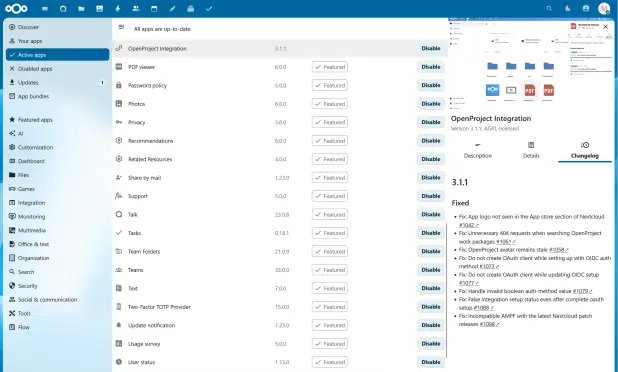This screenshot has width=618, height=372.
Task: Open the Tasks checkmark icon in top bar
Action: pos(209,8)
